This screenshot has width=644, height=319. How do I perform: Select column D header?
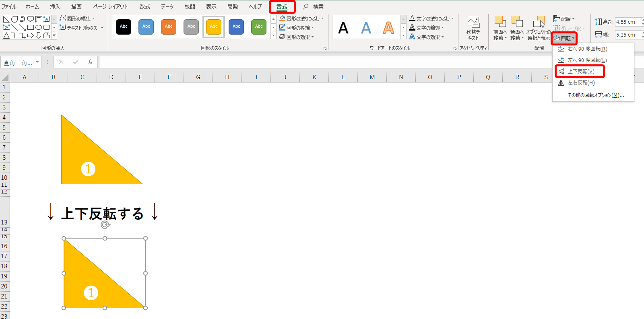(x=111, y=77)
